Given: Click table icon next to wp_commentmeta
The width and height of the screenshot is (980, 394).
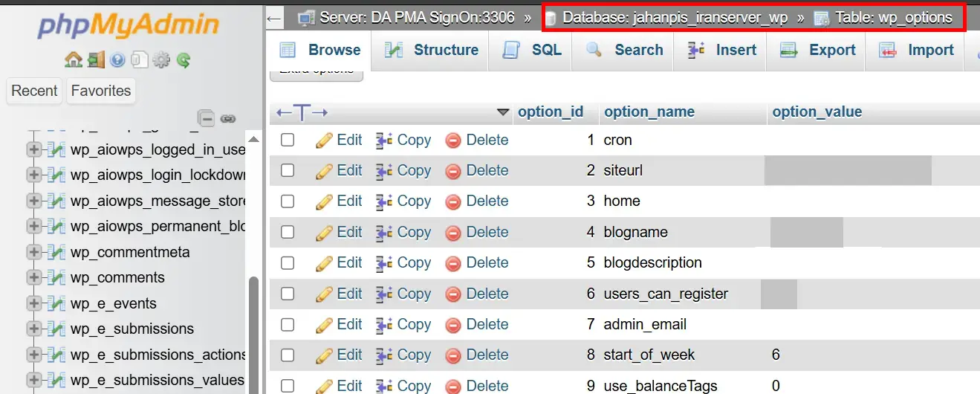Looking at the screenshot, I should pyautogui.click(x=56, y=252).
